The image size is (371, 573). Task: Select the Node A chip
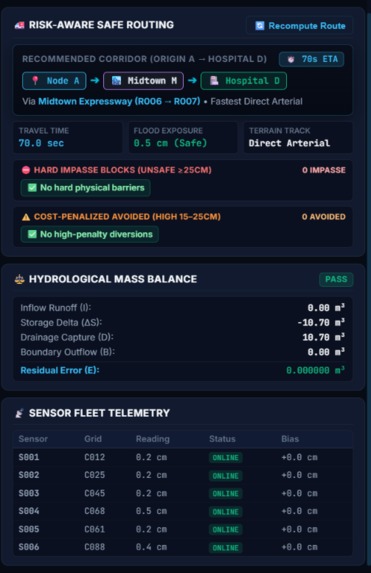click(x=54, y=81)
